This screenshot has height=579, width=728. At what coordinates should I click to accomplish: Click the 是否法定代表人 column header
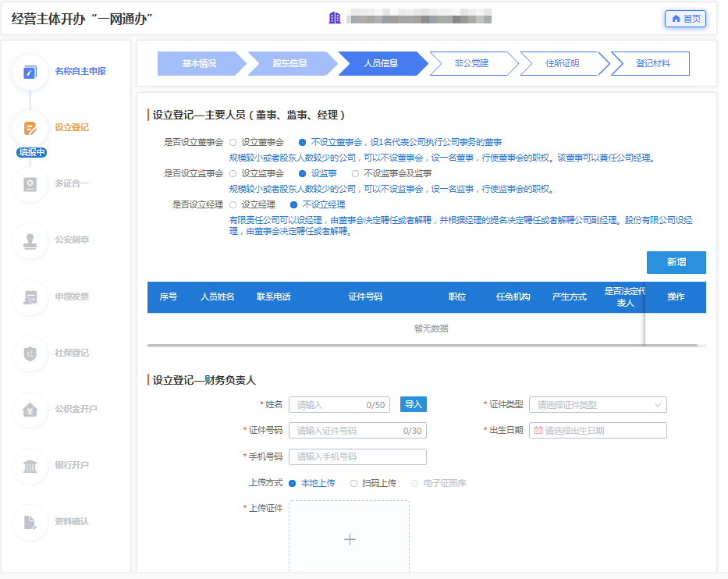pos(625,297)
